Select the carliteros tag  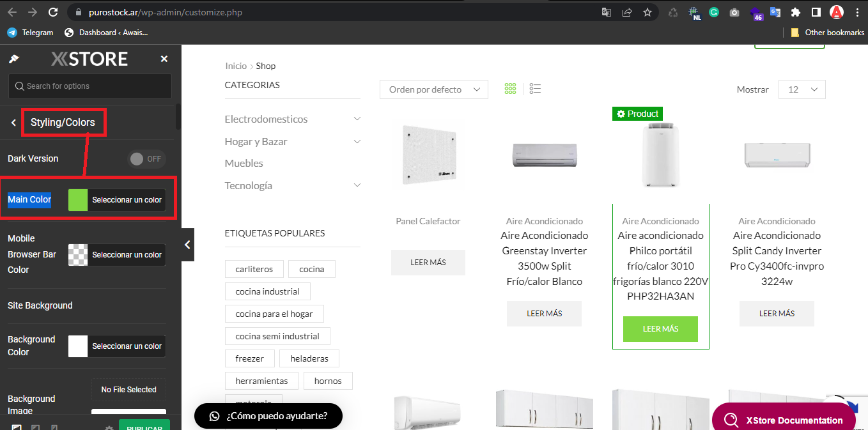click(x=254, y=269)
